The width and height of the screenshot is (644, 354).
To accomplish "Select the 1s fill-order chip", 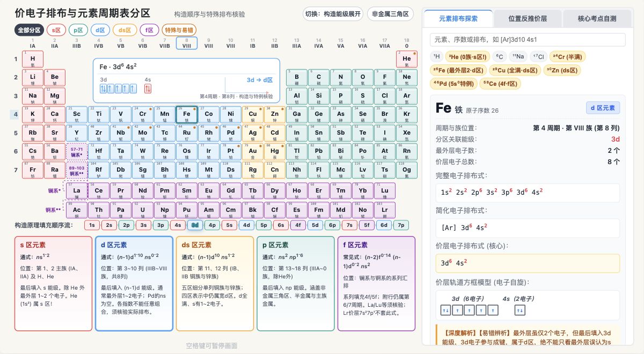I will coord(92,225).
